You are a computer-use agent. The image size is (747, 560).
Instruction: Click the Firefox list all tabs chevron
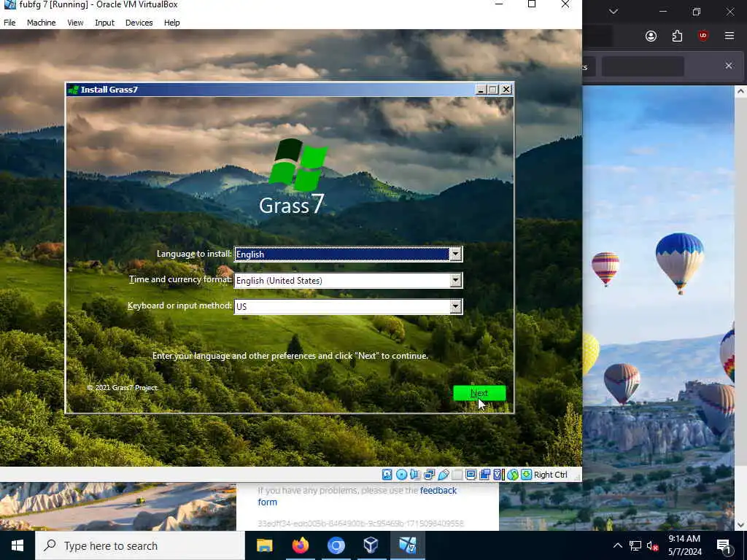point(614,12)
